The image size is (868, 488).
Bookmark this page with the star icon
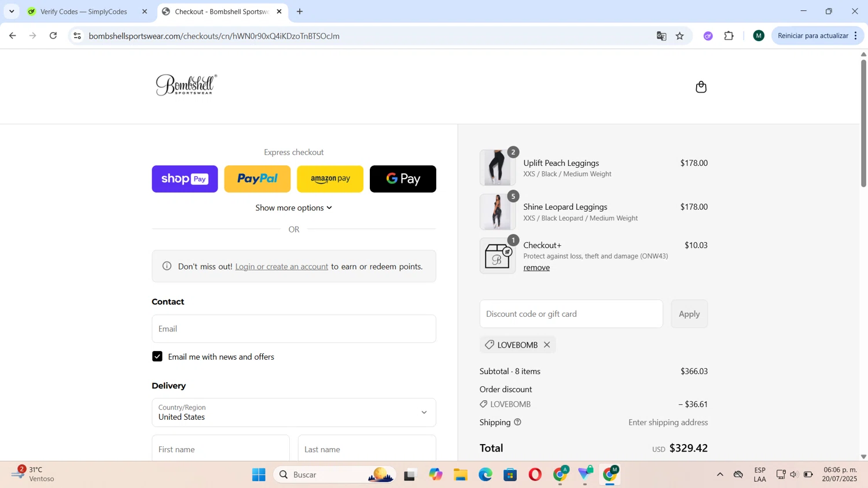(680, 36)
